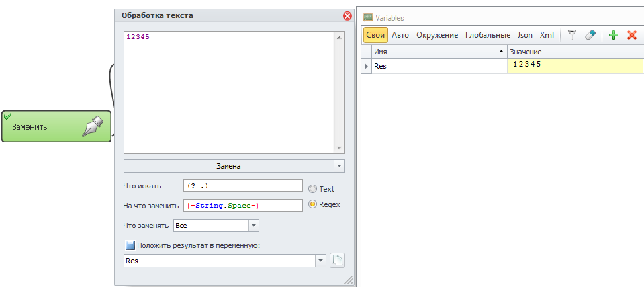Expand the Res row arrow in variables table
This screenshot has height=287, width=644.
pos(367,66)
